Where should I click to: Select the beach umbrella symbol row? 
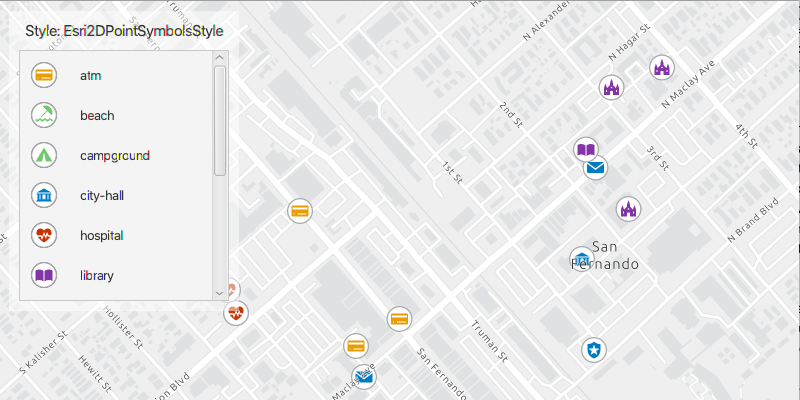coord(116,115)
